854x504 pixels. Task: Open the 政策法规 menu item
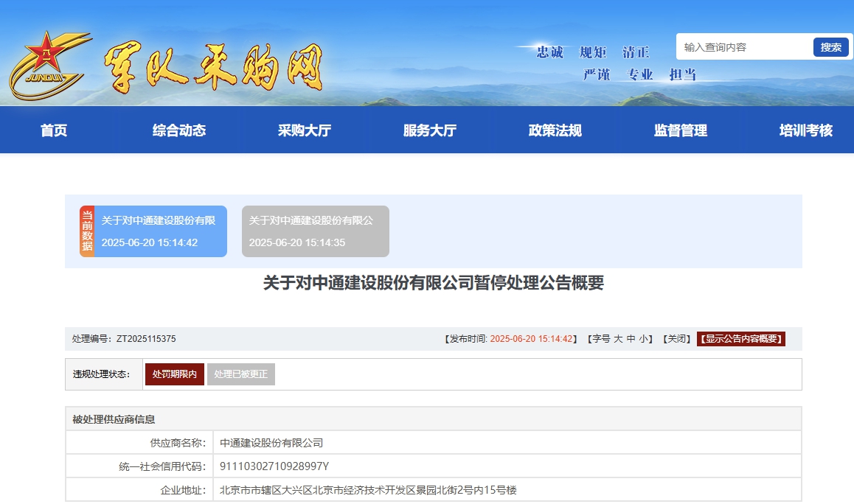[x=555, y=130]
